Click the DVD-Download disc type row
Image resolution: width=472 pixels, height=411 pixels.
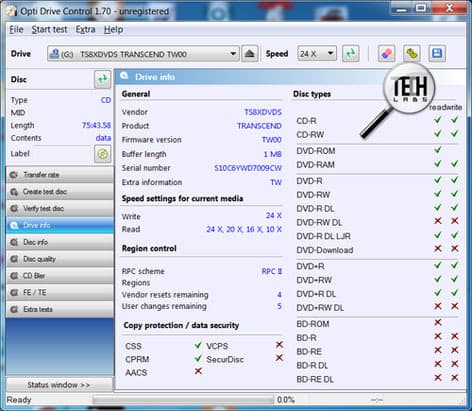(x=378, y=250)
